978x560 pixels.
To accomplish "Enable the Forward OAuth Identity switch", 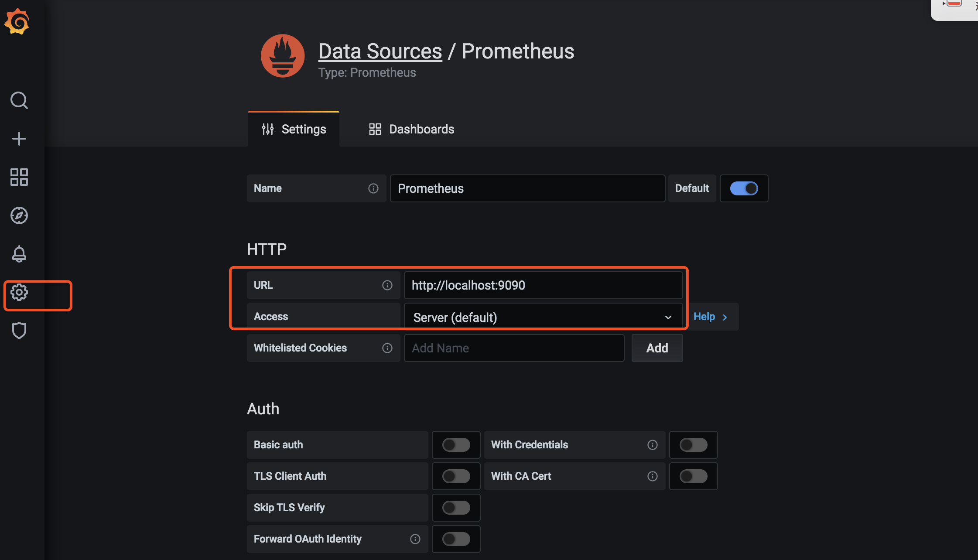I will click(456, 539).
